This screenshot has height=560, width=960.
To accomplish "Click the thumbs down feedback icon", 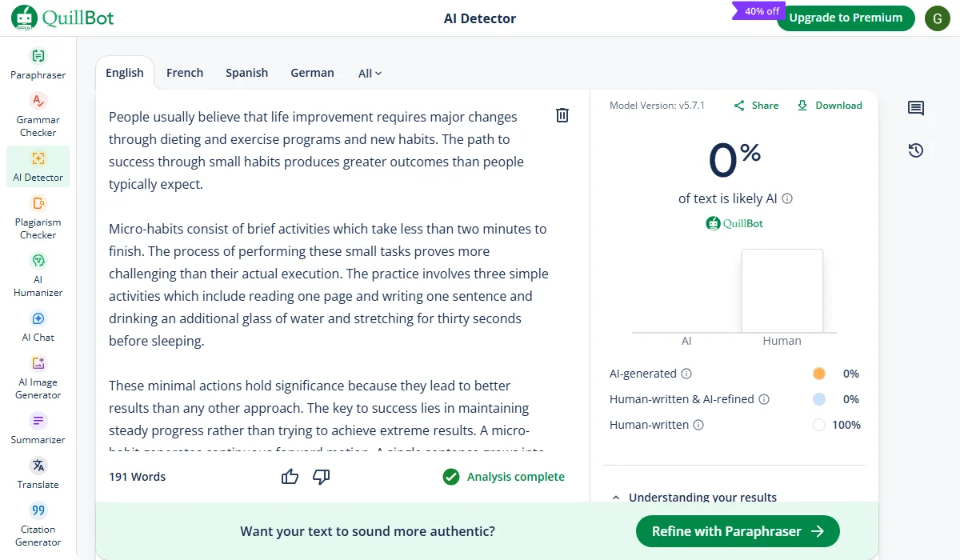I will [322, 477].
